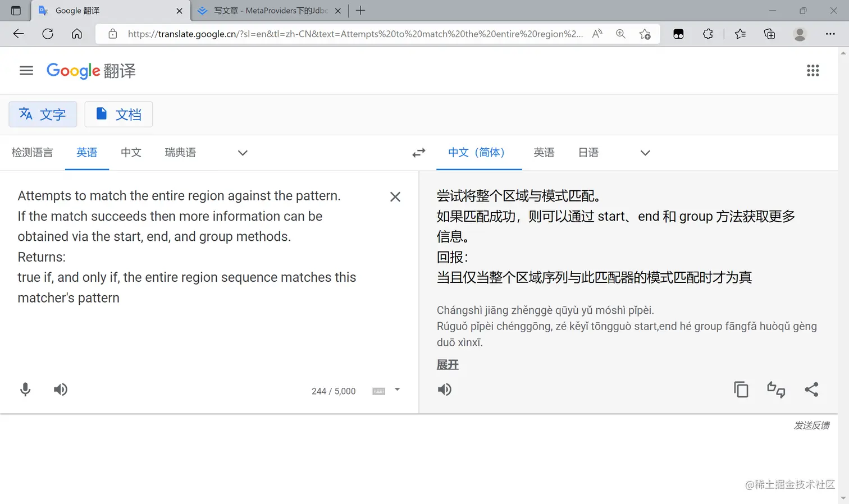Listen to the source text audio
The width and height of the screenshot is (849, 504).
click(61, 390)
